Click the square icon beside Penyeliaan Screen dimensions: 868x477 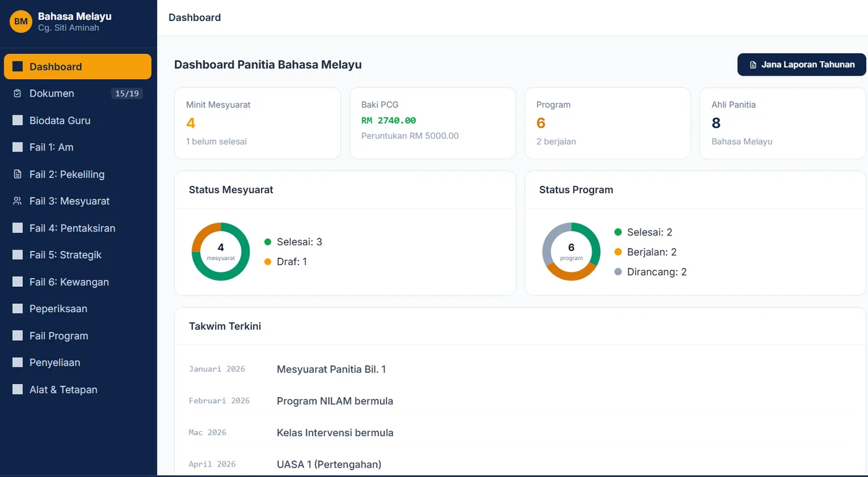(x=17, y=362)
